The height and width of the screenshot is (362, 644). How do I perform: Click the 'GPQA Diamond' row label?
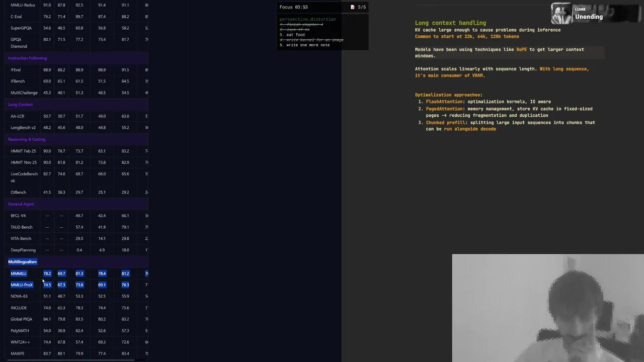click(19, 43)
